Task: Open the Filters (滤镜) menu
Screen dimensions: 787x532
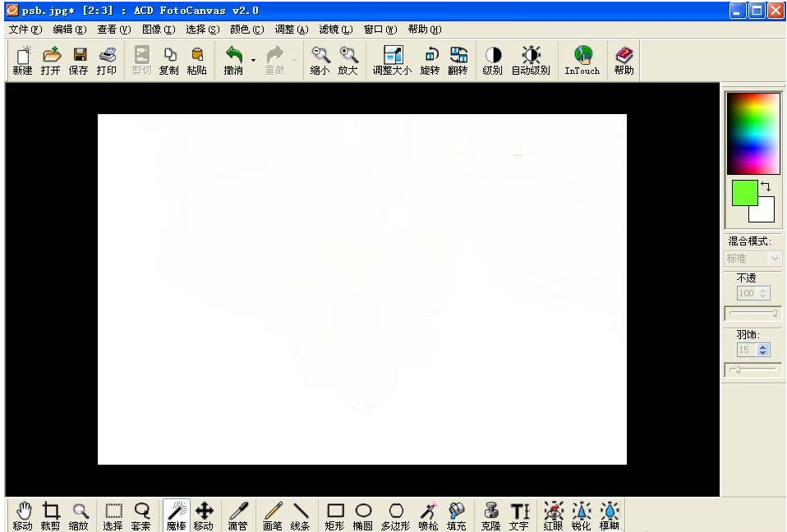Action: [x=335, y=30]
